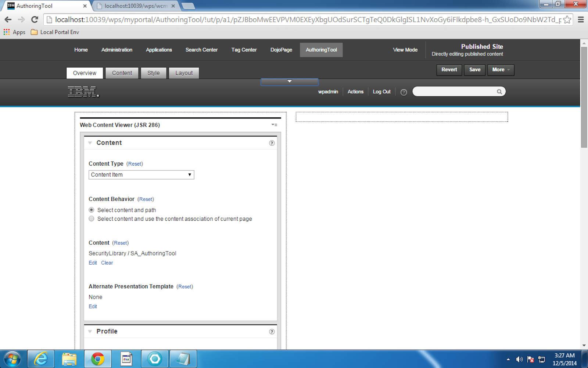588x368 pixels.
Task: Click the help icon next to Log Out
Action: click(404, 92)
